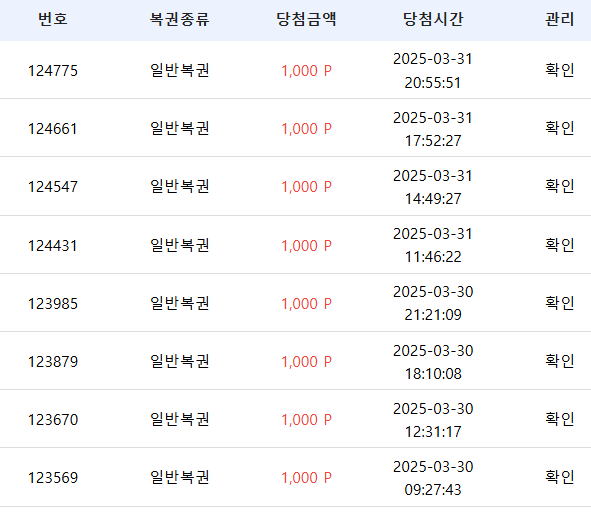
Task: Click timestamp 2025-03-31 14:49:27
Action: pyautogui.click(x=433, y=187)
